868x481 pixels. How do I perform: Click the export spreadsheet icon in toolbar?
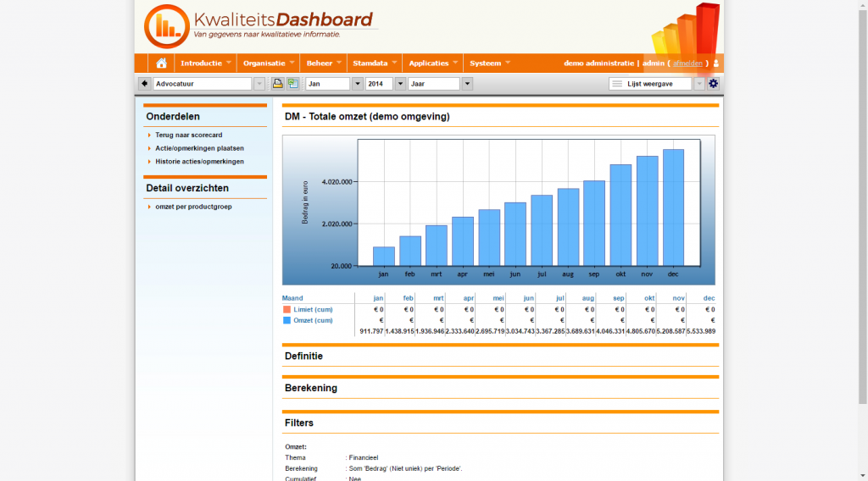(292, 84)
